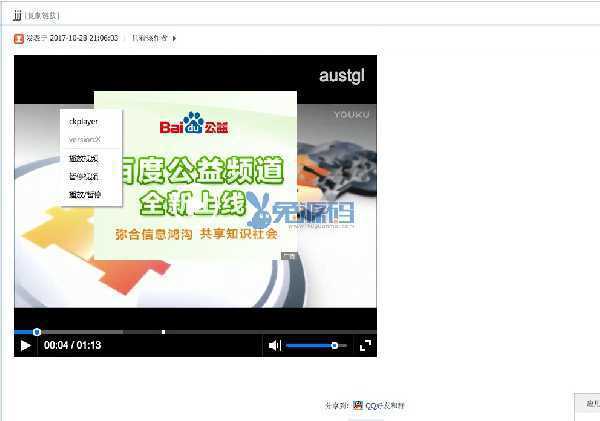The height and width of the screenshot is (421, 600).
Task: Click the orange author avatar icon
Action: [19, 38]
